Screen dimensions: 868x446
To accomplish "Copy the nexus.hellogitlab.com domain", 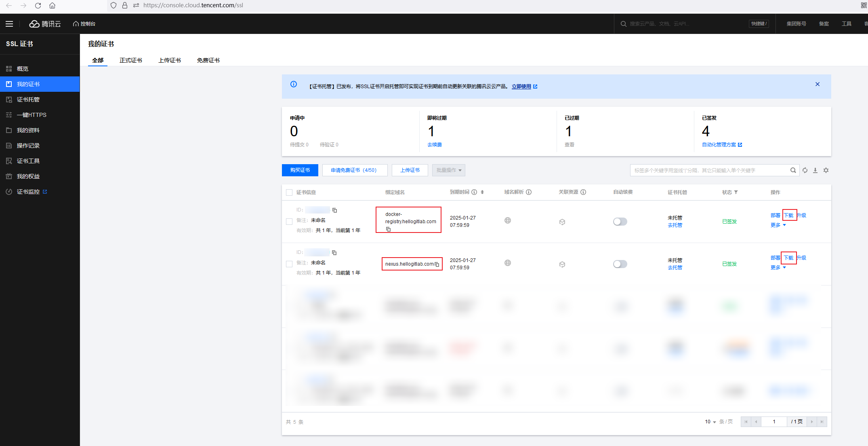I will click(x=437, y=264).
